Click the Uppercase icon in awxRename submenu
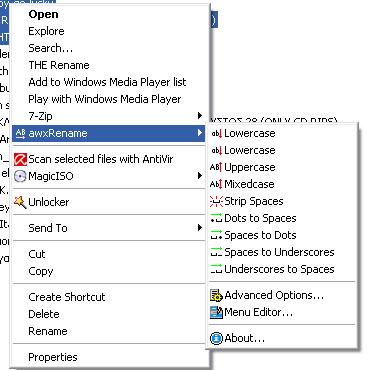 (x=216, y=167)
